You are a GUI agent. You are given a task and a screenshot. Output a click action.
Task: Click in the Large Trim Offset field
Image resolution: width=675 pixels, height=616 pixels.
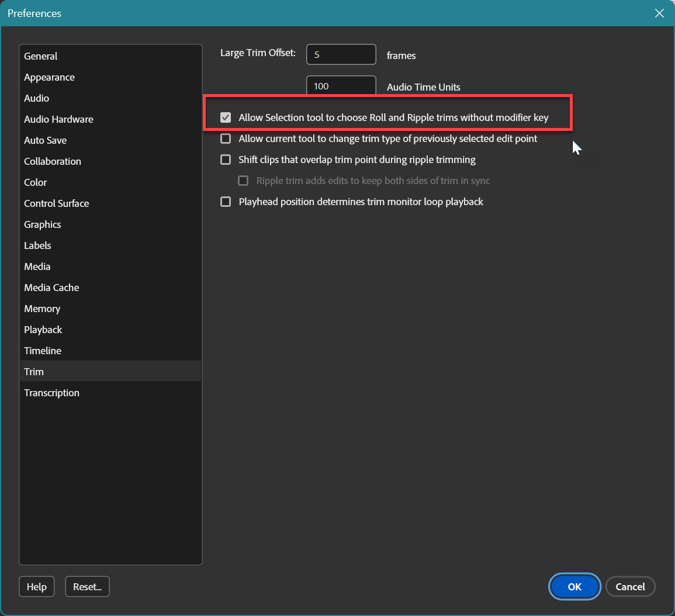tap(341, 54)
